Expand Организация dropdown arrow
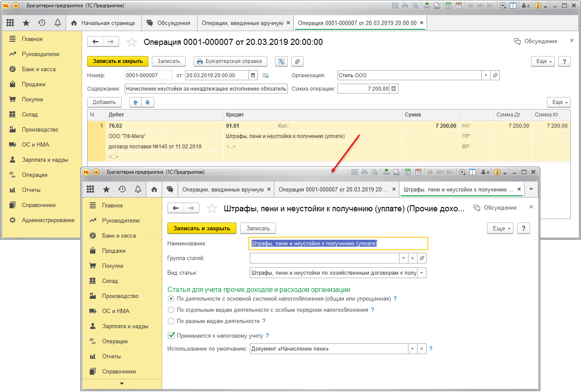The width and height of the screenshot is (581, 392). [x=486, y=75]
